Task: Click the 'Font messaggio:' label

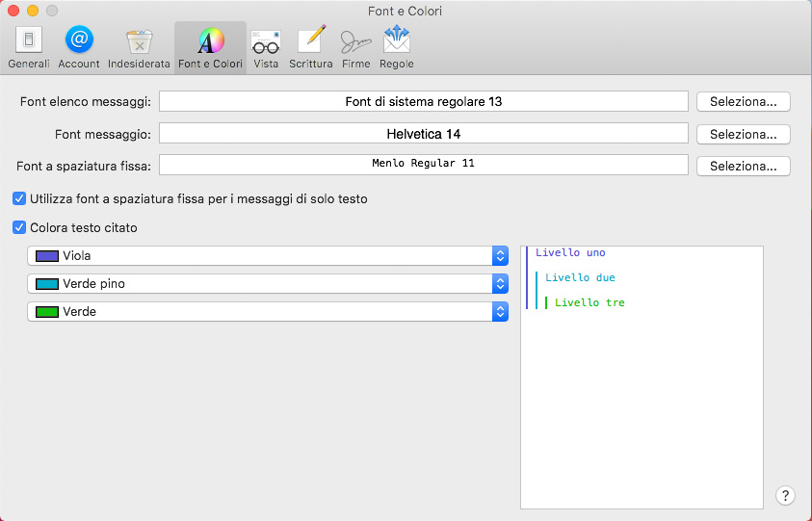Action: (x=103, y=135)
